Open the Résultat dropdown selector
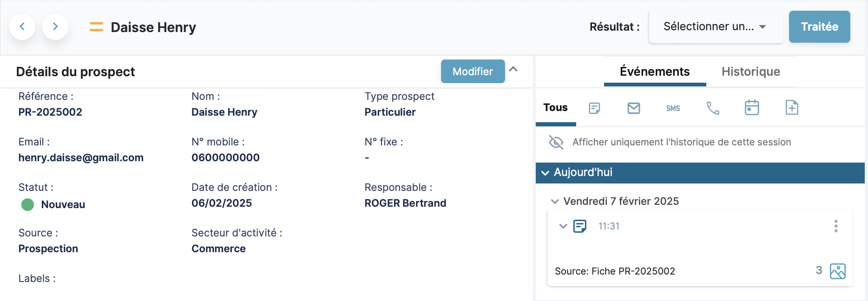The width and height of the screenshot is (868, 301). [x=716, y=27]
